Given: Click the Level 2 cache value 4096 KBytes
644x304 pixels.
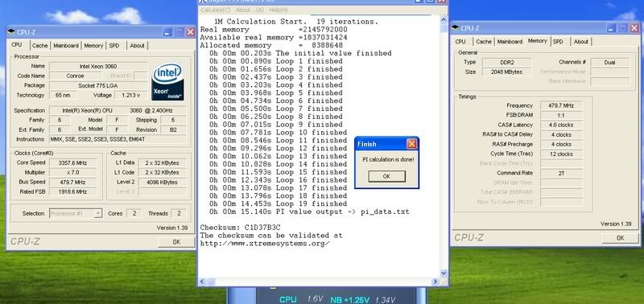Looking at the screenshot, I should 162,182.
